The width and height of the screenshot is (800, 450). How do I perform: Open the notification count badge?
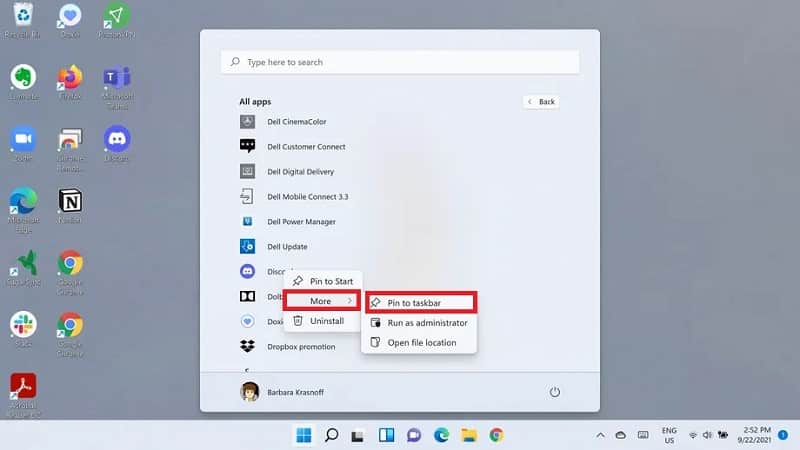click(783, 435)
